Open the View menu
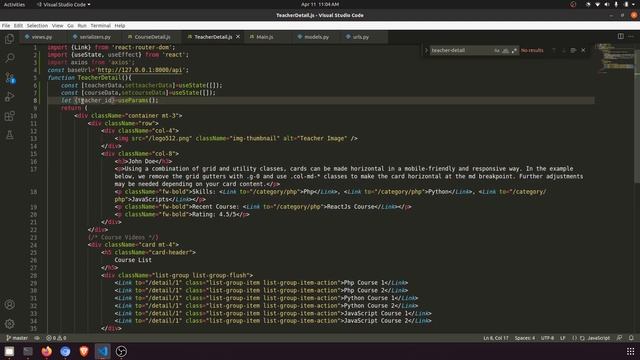The height and width of the screenshot is (360, 640). click(x=58, y=25)
